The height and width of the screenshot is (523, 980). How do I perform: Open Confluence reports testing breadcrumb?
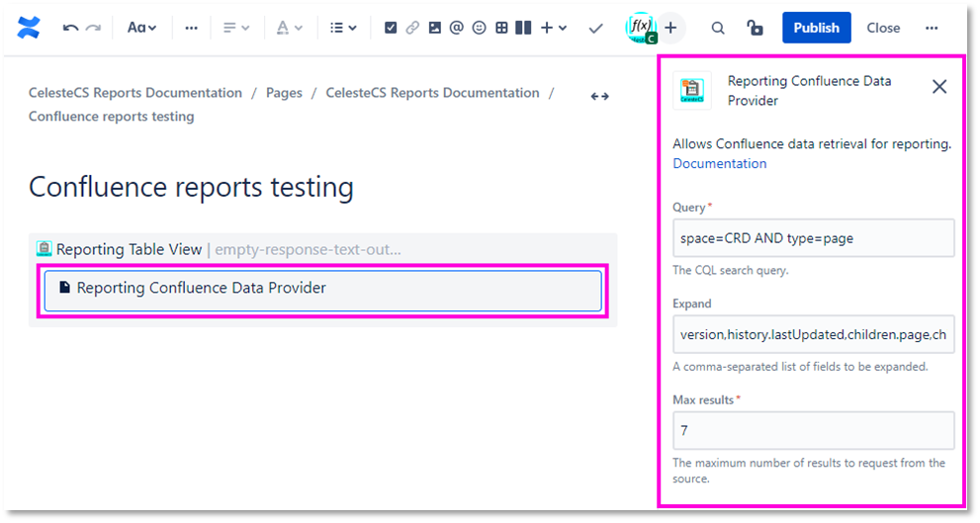point(111,117)
